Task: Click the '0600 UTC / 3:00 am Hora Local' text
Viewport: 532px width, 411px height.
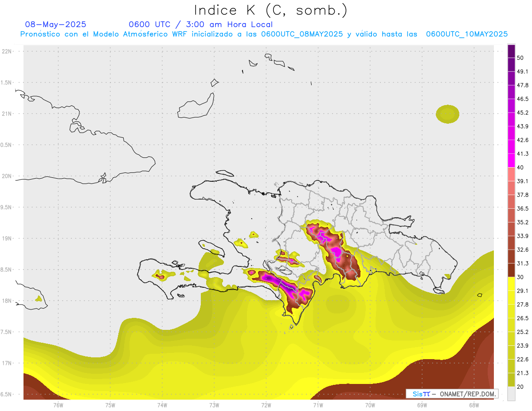Action: (200, 24)
